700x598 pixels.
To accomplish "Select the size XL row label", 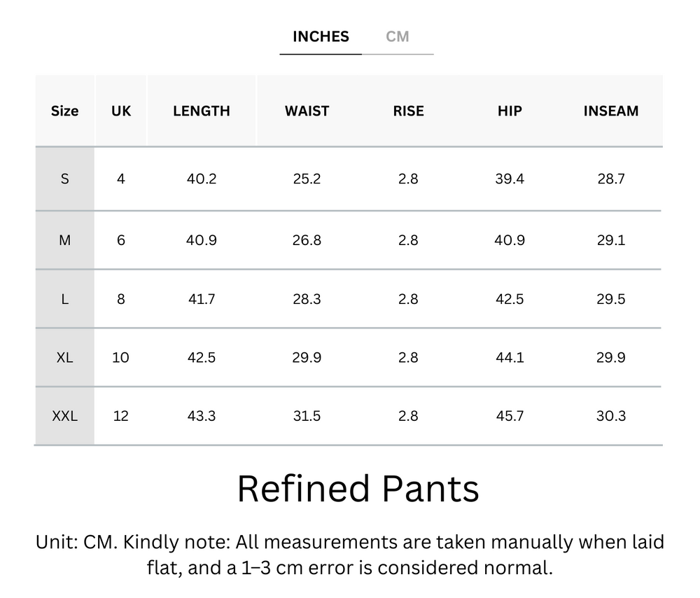I will click(64, 357).
